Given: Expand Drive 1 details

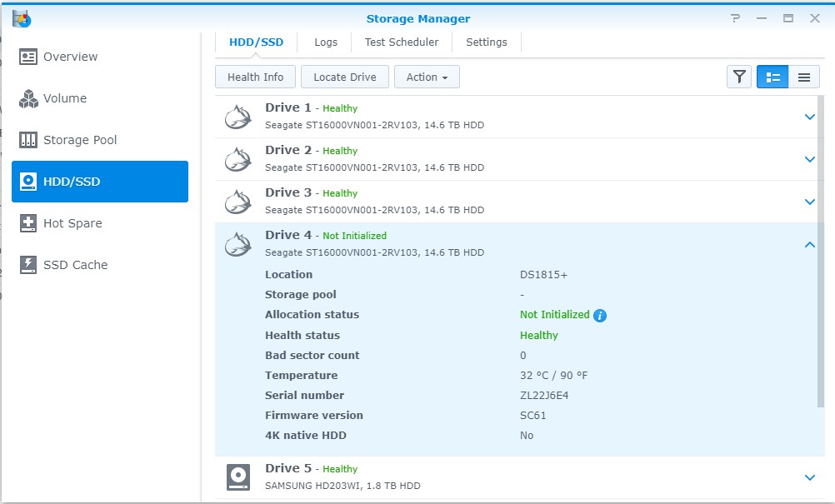Looking at the screenshot, I should tap(809, 117).
